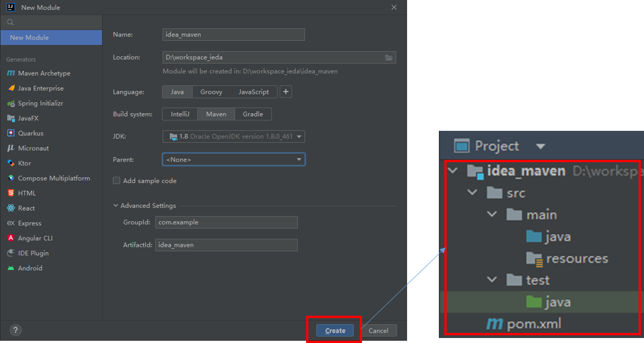Open the Project view dropdown arrow
The width and height of the screenshot is (644, 343).
click(540, 146)
